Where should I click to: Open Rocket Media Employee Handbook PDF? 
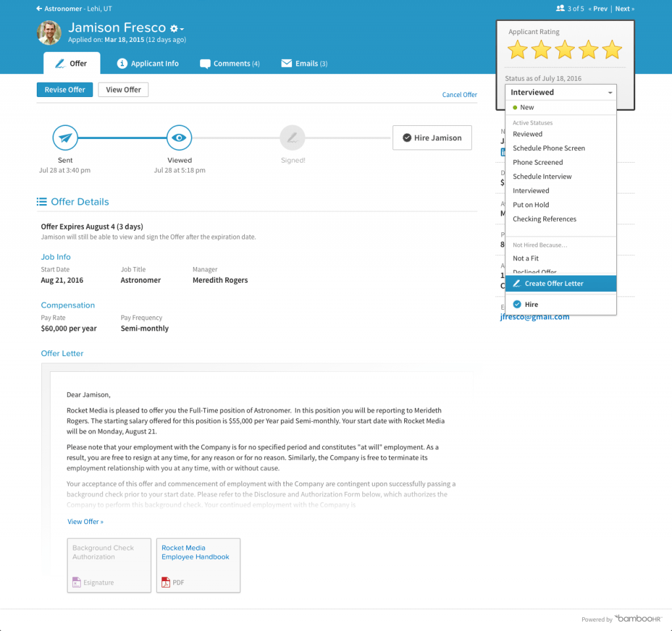pos(198,565)
